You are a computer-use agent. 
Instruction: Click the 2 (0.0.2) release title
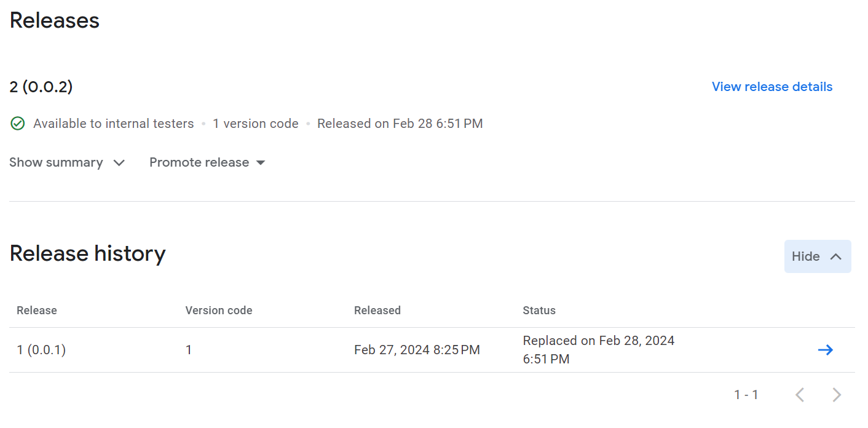pos(41,87)
